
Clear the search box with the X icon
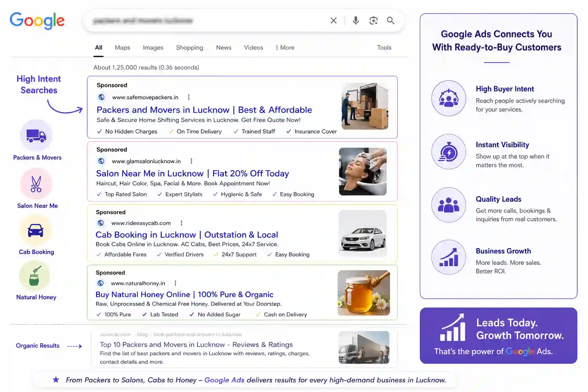pyautogui.click(x=333, y=20)
